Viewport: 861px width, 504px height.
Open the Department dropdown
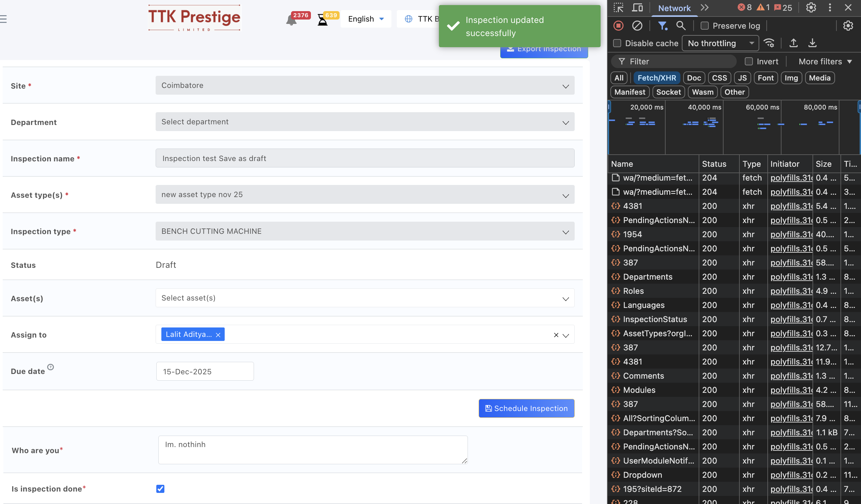[x=364, y=122]
